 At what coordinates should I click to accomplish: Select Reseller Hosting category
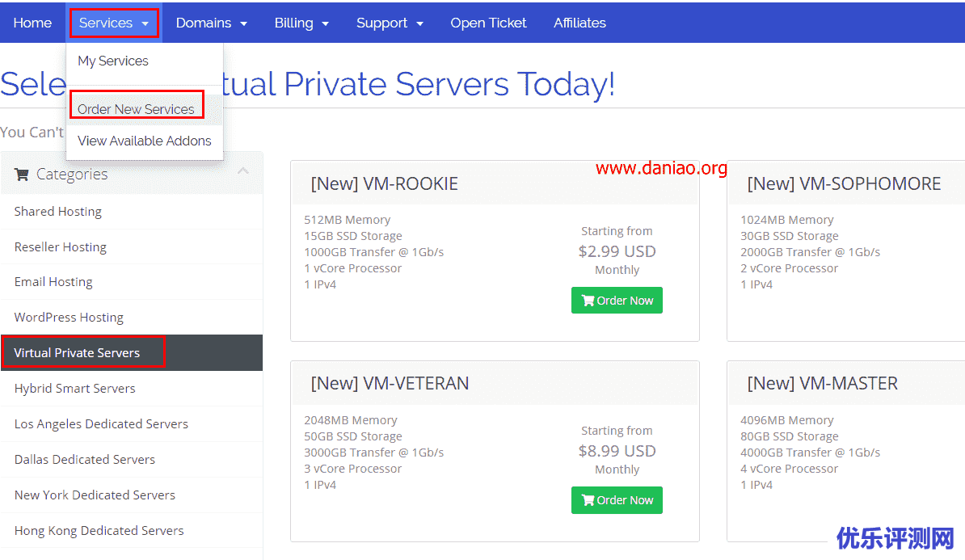coord(61,247)
